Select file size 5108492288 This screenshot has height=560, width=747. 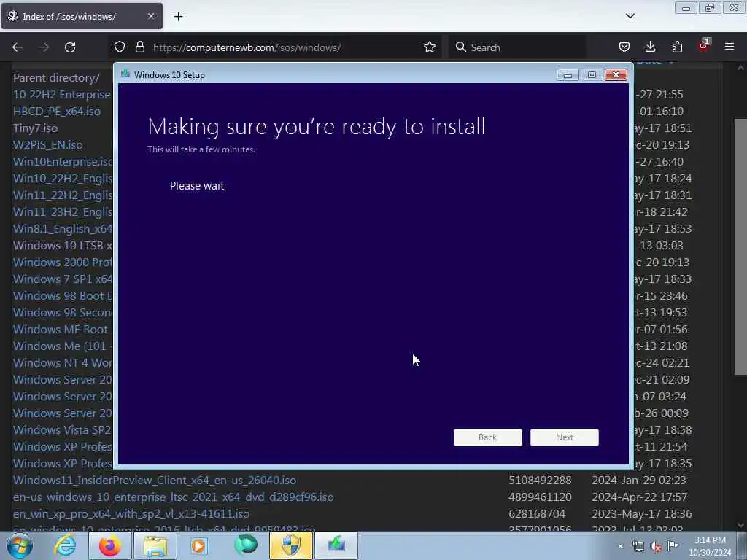point(540,480)
